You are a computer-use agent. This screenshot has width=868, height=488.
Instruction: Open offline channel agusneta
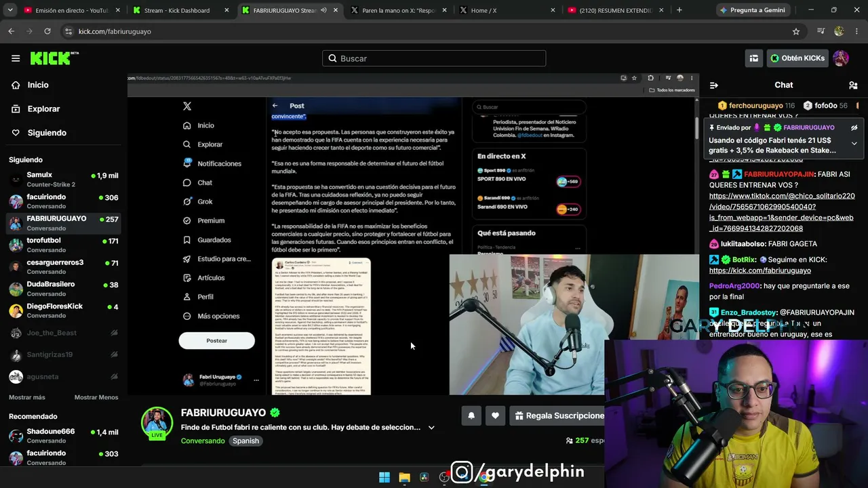(64, 376)
